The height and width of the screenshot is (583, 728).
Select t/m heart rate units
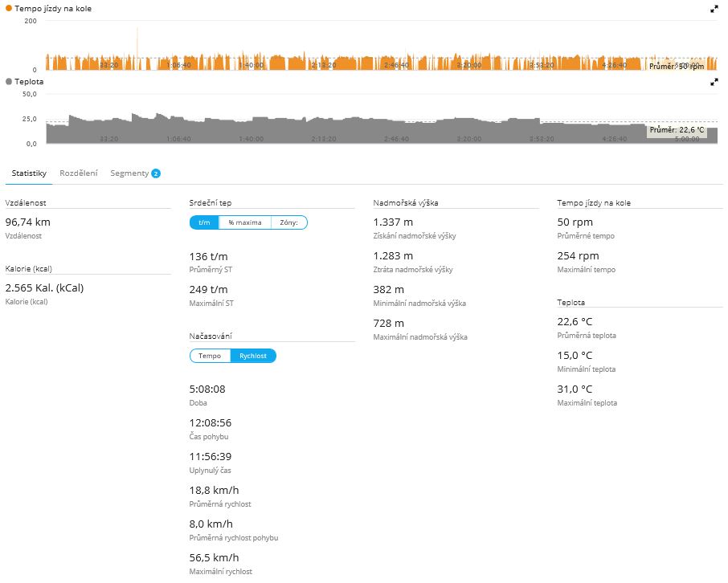204,222
